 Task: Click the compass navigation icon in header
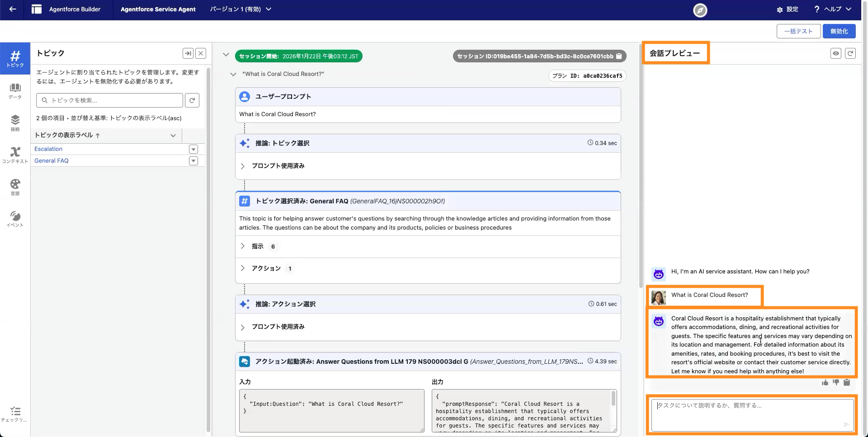700,10
